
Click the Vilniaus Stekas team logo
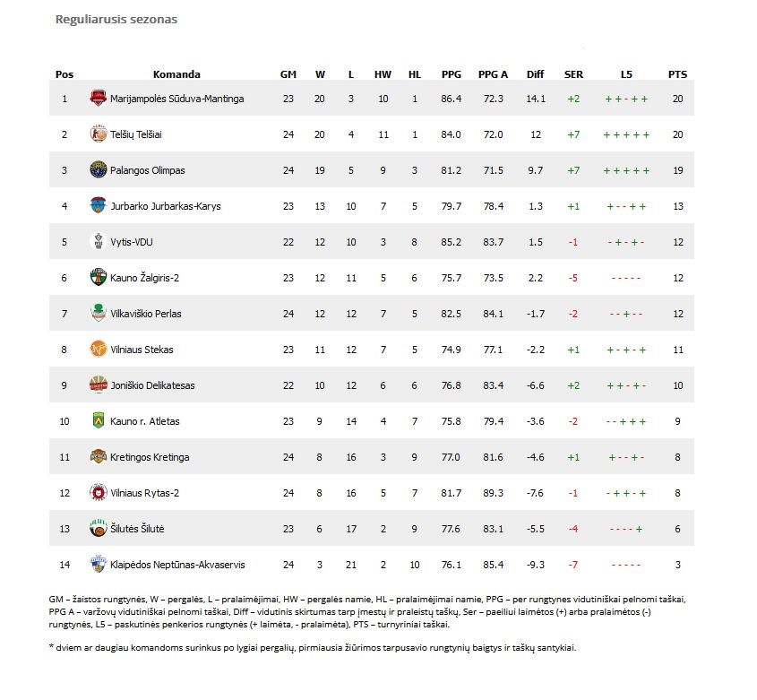click(98, 349)
